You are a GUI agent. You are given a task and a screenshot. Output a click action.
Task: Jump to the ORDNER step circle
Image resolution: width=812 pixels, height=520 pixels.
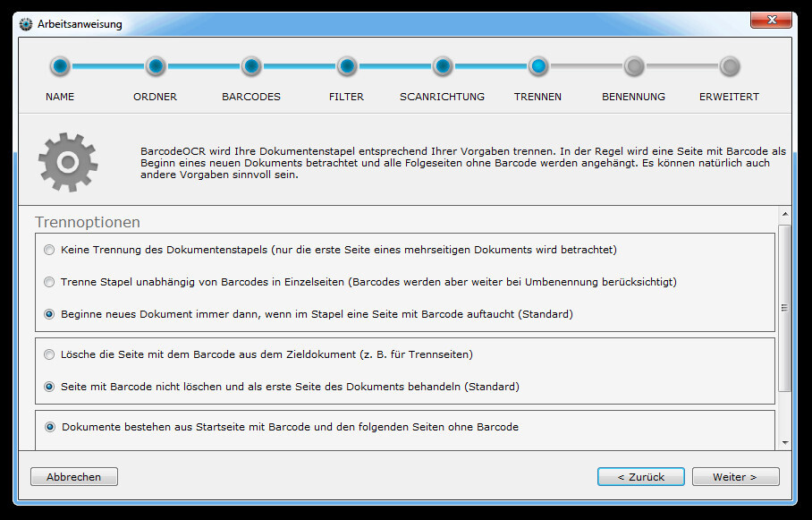pos(156,66)
